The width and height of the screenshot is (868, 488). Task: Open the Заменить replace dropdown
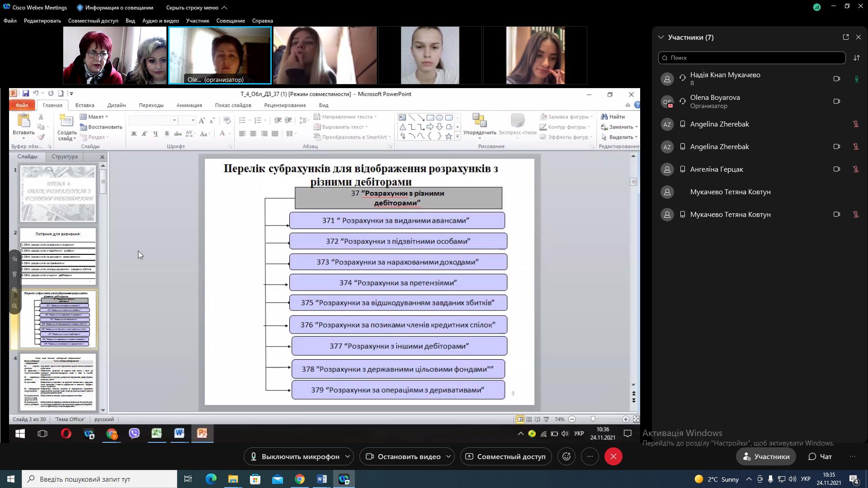tap(619, 127)
